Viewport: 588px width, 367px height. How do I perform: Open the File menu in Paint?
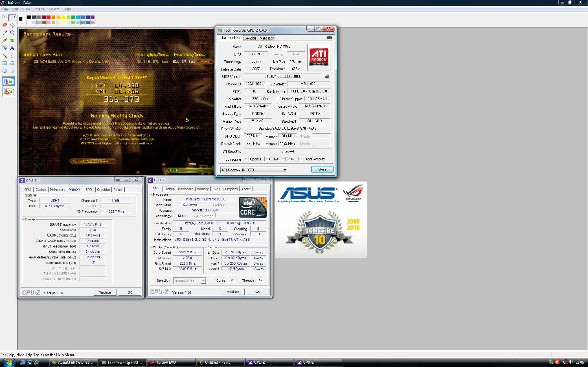click(5, 9)
